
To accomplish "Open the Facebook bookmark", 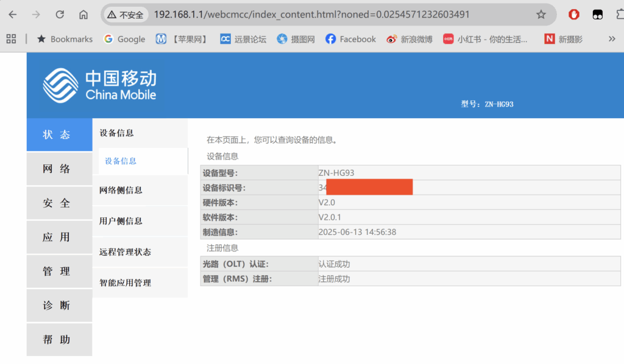I will pyautogui.click(x=350, y=39).
